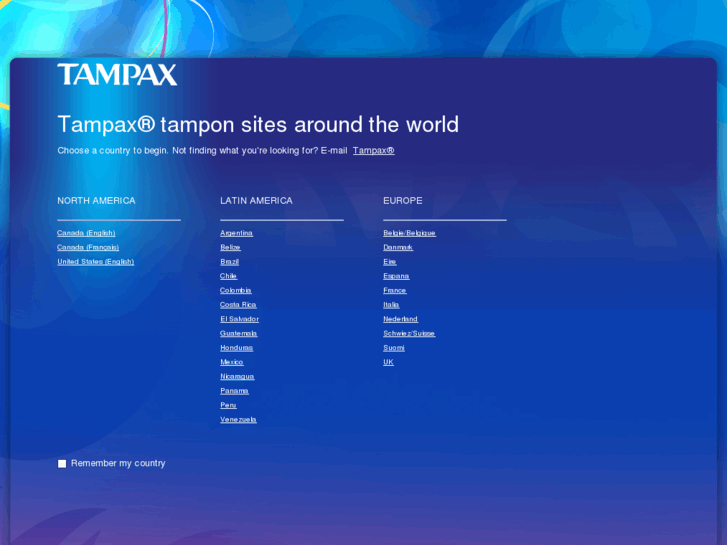This screenshot has height=545, width=727.
Task: Click the 'Tampax® tampon sites around the world' title
Action: [x=258, y=124]
